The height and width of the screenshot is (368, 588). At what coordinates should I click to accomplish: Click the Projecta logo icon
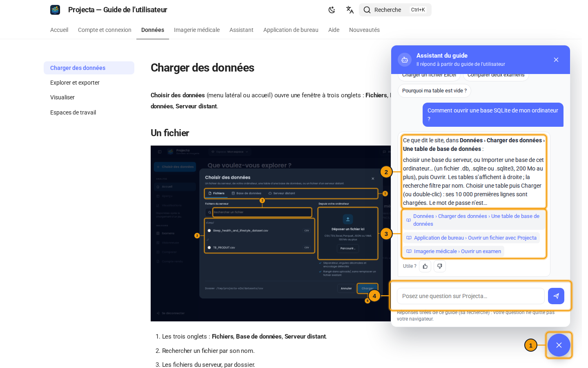coord(55,10)
